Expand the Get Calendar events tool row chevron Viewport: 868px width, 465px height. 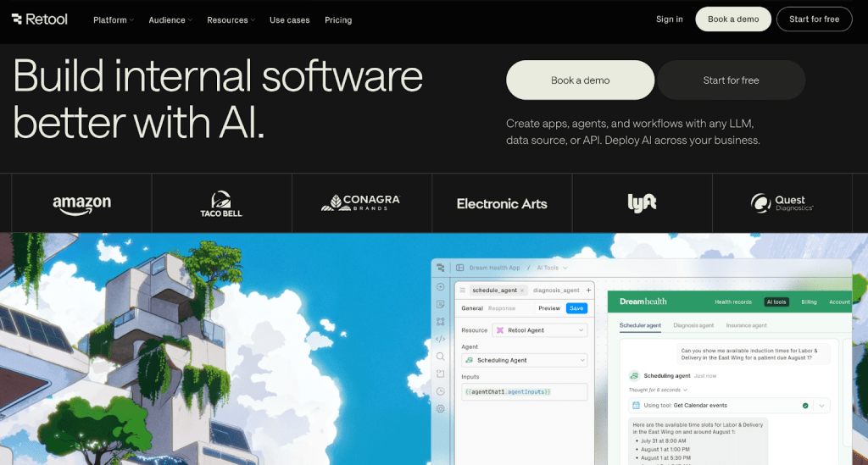click(x=822, y=406)
